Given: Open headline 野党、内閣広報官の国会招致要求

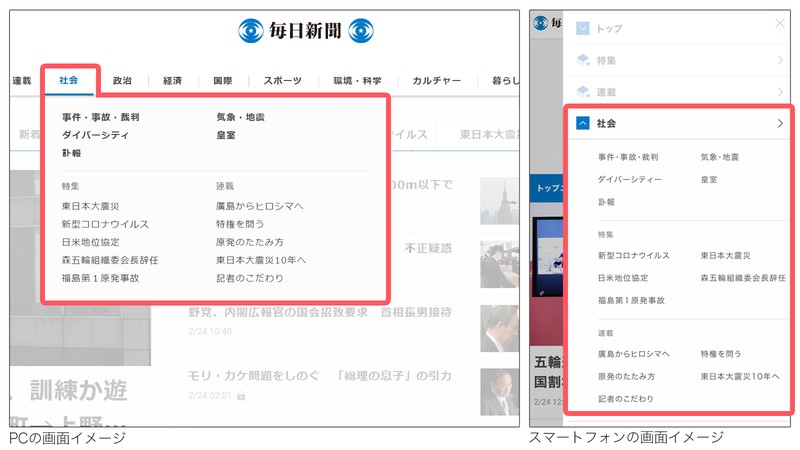Looking at the screenshot, I should (320, 312).
